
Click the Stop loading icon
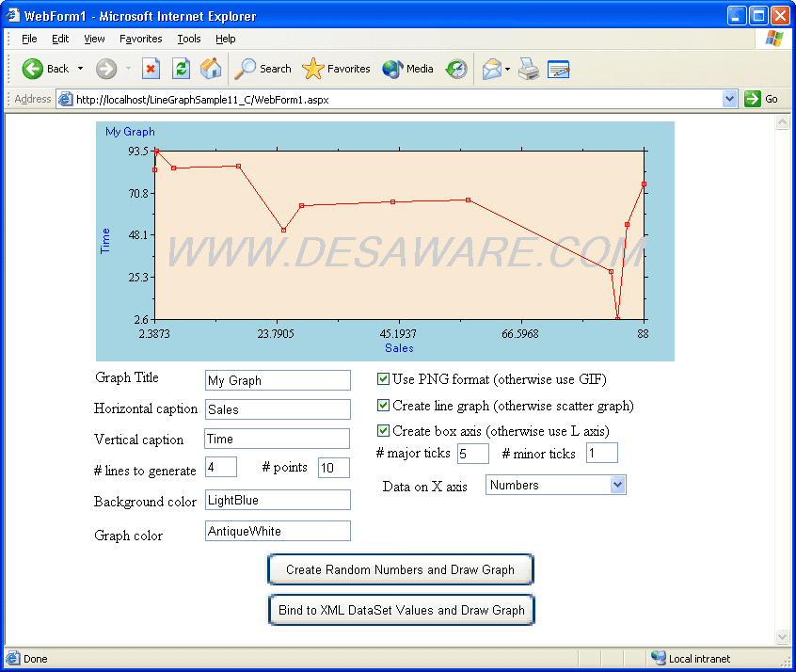[x=151, y=69]
